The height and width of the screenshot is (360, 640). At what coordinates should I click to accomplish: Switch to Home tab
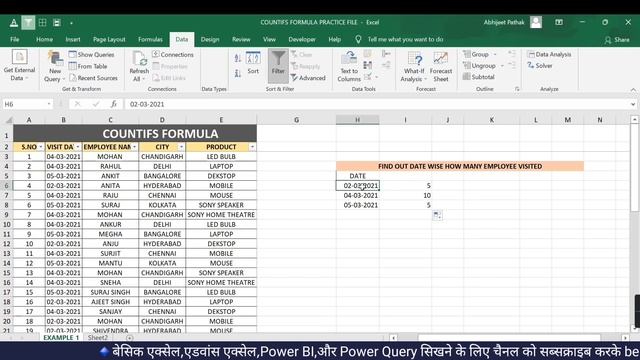(x=44, y=39)
